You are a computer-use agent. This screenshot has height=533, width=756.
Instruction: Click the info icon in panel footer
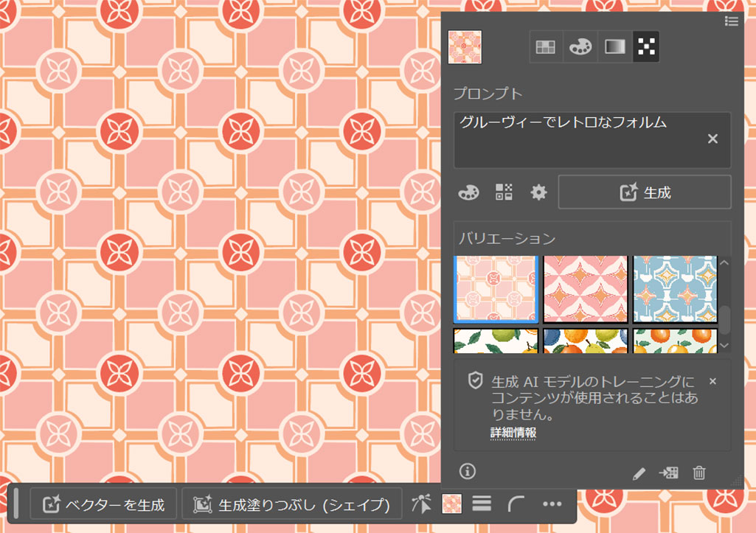tap(468, 471)
